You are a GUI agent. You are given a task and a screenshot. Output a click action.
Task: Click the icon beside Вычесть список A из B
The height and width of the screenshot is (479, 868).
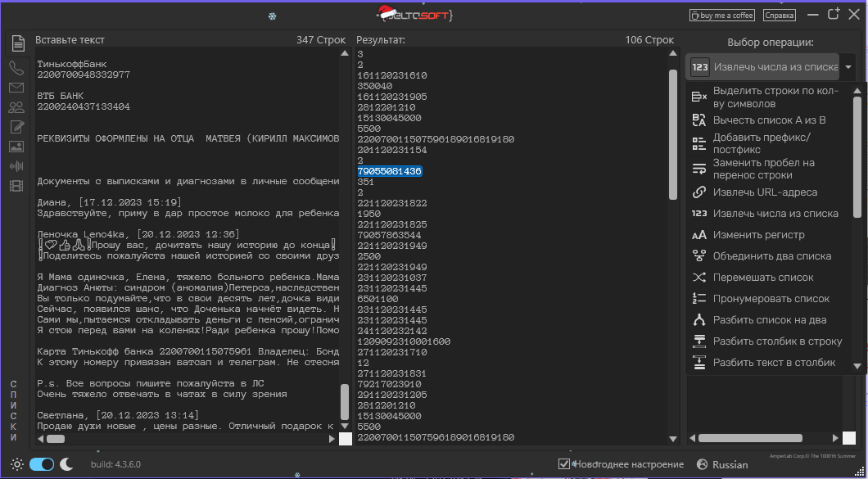point(699,120)
